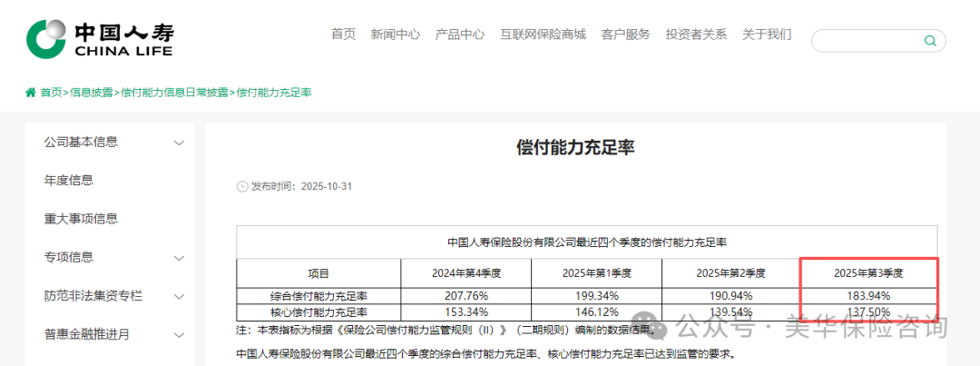Open 互联网保险商城 link
The width and height of the screenshot is (980, 366).
pyautogui.click(x=543, y=35)
